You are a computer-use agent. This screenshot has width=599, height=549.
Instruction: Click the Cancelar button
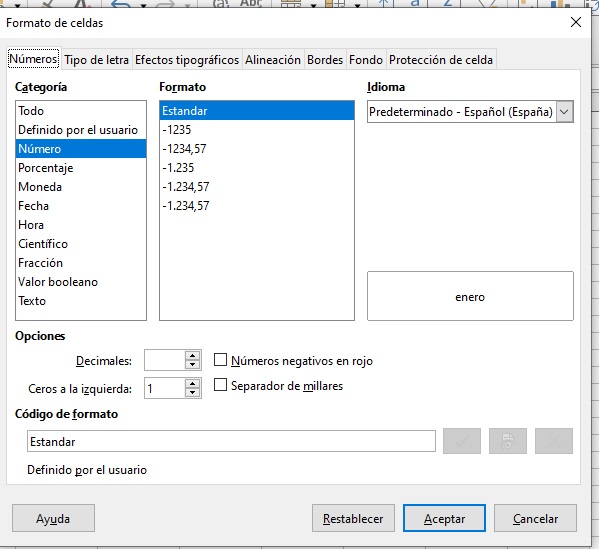(535, 518)
